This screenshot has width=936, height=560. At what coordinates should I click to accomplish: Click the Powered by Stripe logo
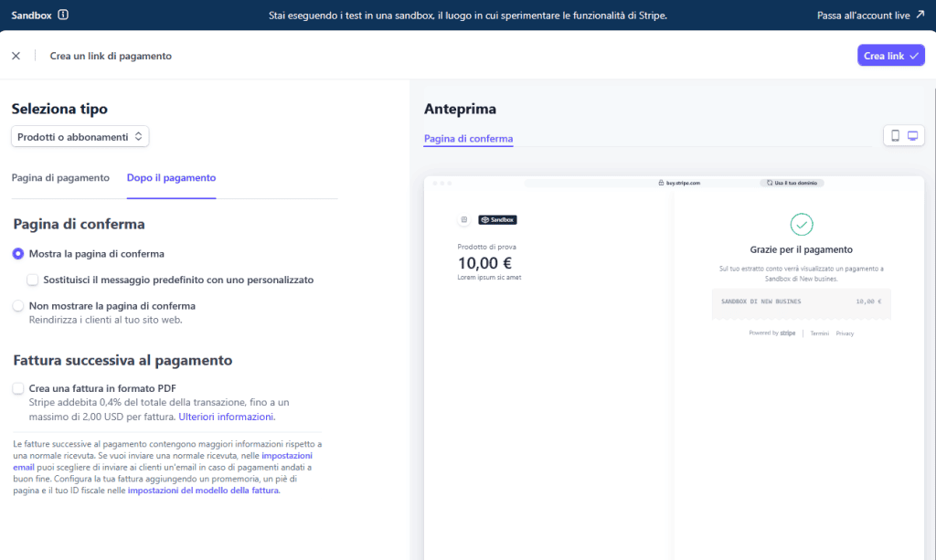[771, 333]
